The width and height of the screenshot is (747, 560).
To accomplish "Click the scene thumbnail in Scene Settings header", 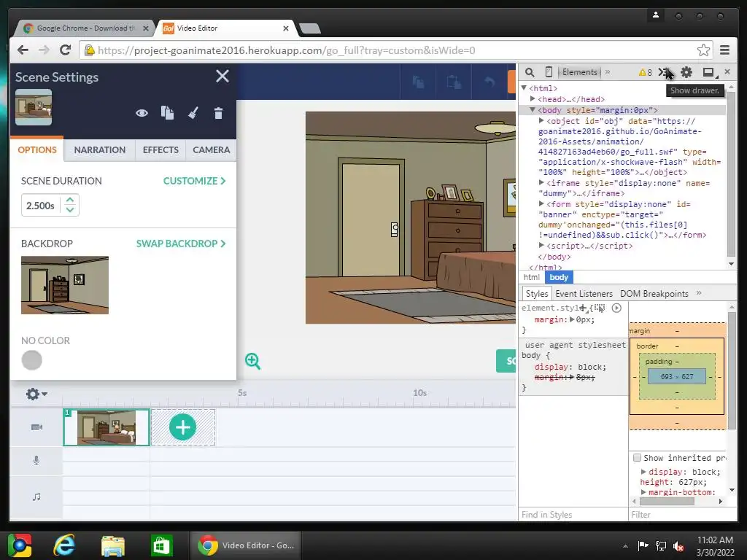I will [x=34, y=107].
